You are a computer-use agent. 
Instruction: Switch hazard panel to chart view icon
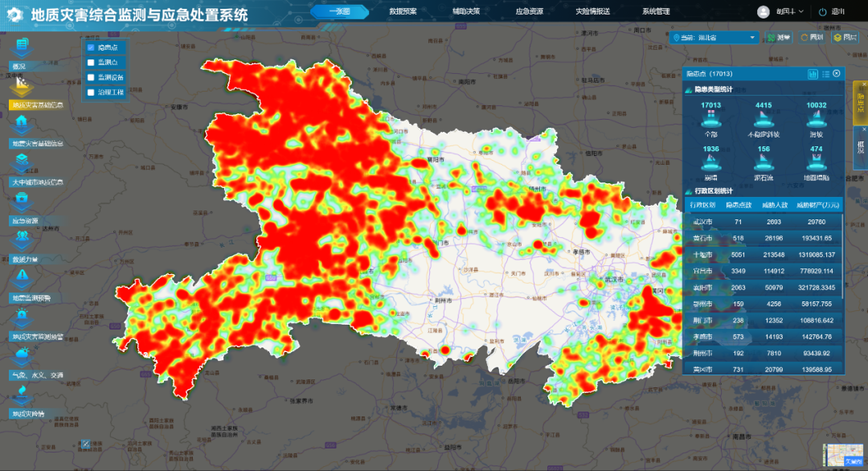[813, 74]
